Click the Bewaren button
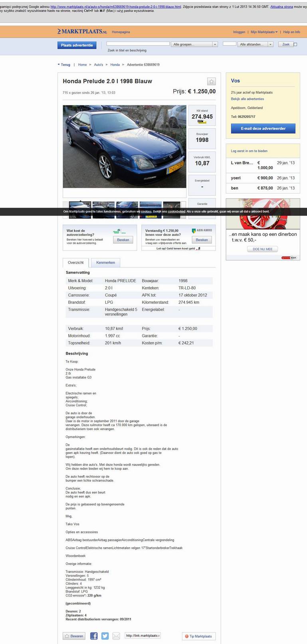 click(74, 636)
